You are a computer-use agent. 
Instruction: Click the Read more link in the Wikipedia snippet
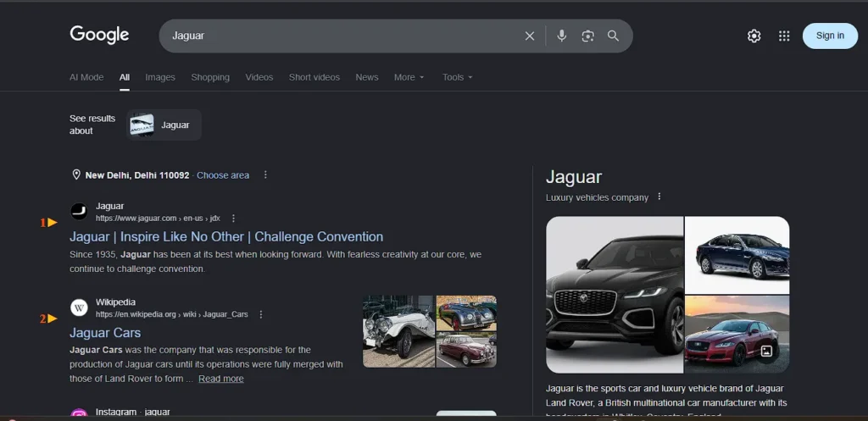[x=221, y=379]
